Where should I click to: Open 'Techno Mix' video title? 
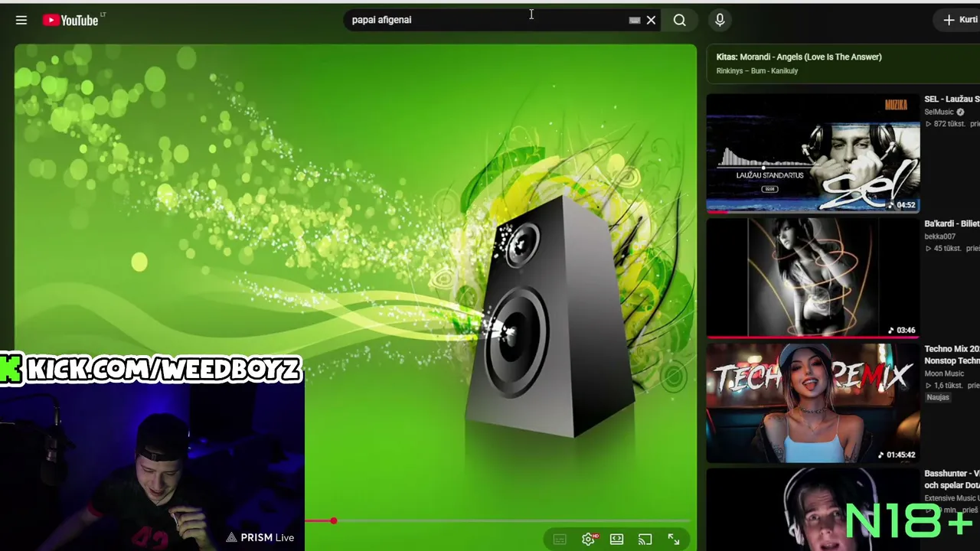point(952,354)
